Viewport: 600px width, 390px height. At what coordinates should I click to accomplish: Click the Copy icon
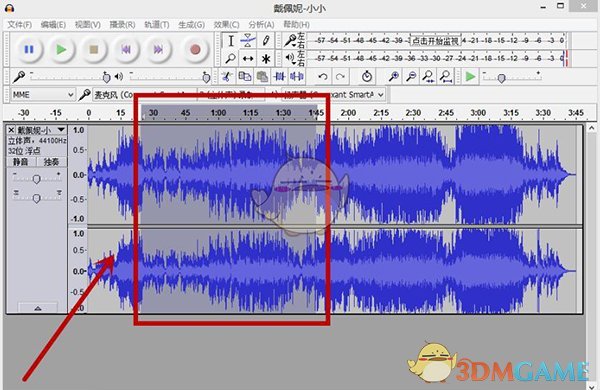(x=245, y=77)
